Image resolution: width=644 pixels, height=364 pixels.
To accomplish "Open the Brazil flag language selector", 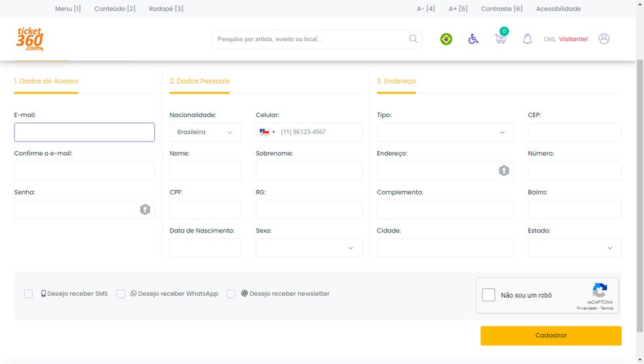I will tap(446, 39).
